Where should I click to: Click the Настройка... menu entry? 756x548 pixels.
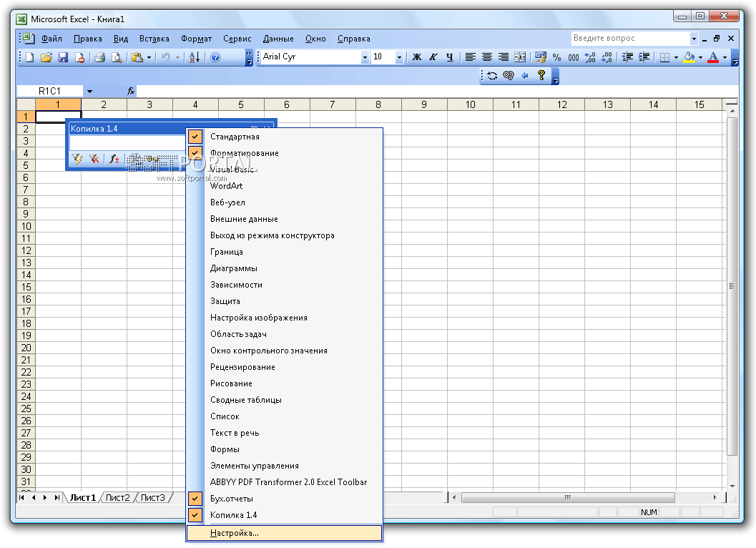click(284, 533)
